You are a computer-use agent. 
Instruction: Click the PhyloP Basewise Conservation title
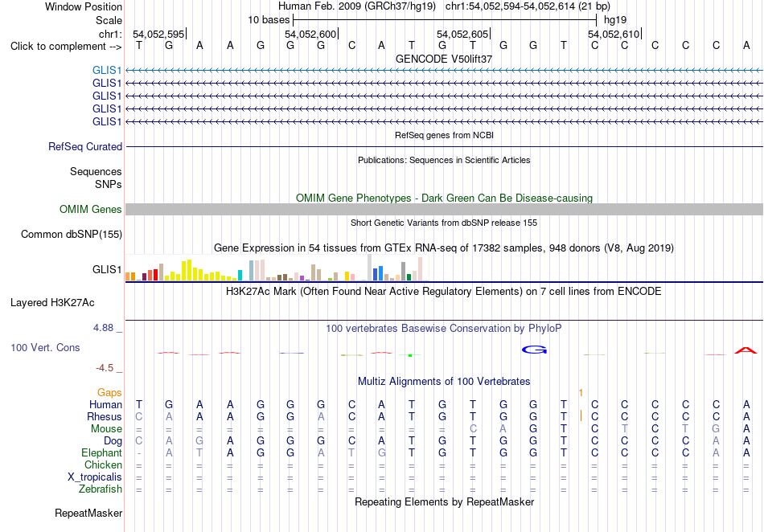(x=444, y=329)
